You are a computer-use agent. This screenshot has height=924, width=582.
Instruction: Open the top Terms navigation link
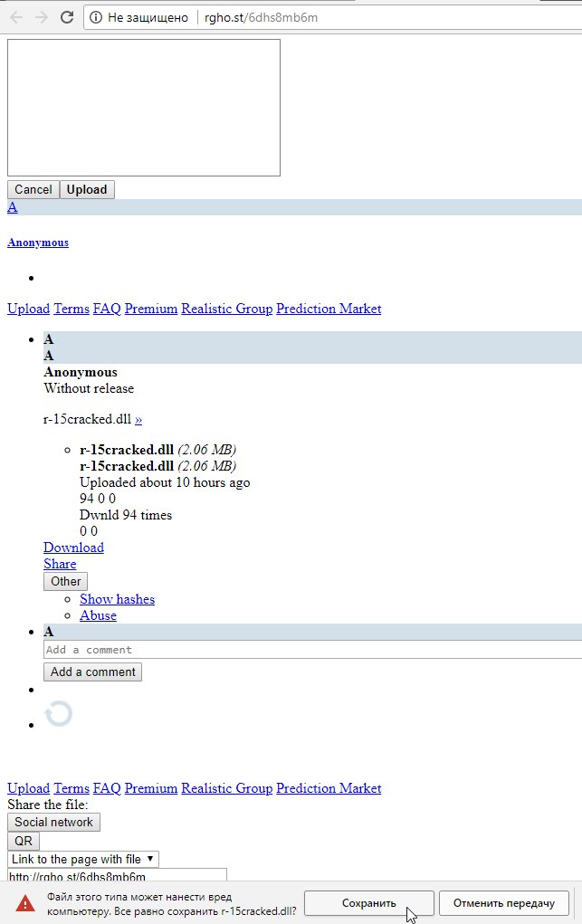point(72,309)
